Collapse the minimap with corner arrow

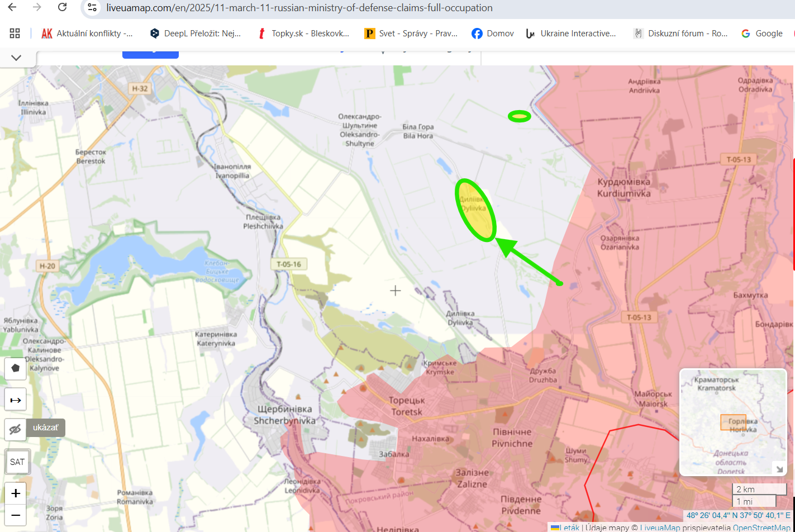tap(778, 468)
